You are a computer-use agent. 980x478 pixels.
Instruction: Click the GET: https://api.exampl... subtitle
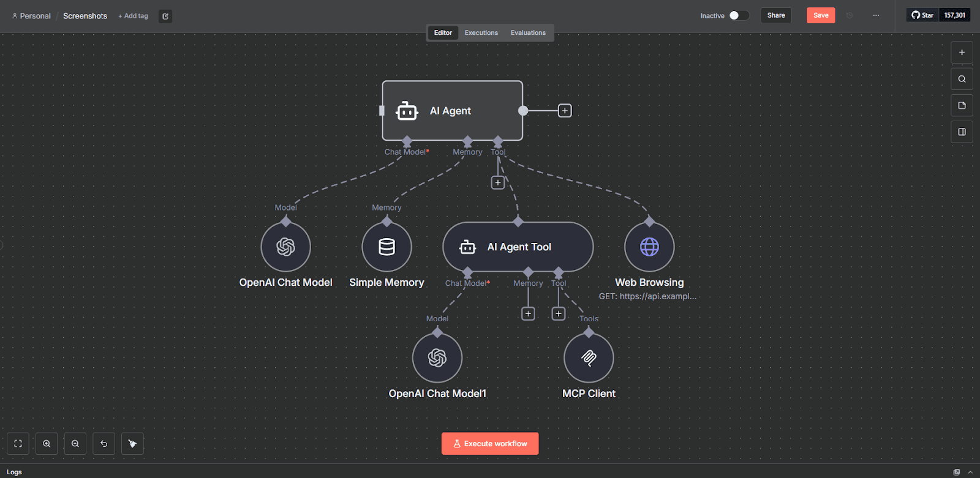click(647, 296)
